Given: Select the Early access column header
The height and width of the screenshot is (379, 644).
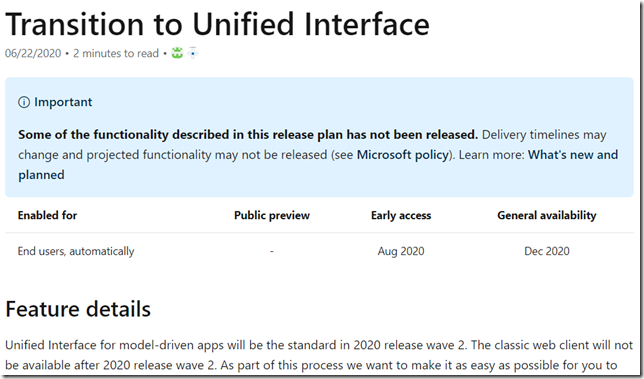Looking at the screenshot, I should tap(401, 215).
